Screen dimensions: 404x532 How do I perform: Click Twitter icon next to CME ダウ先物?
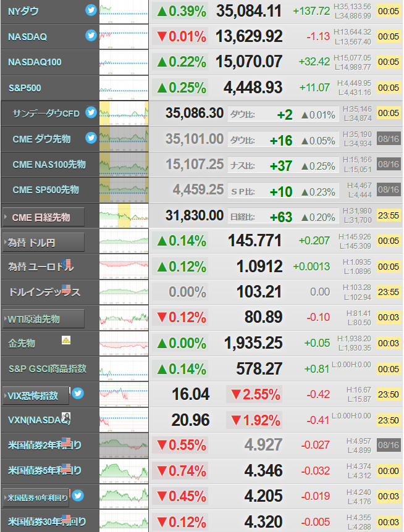(91, 138)
